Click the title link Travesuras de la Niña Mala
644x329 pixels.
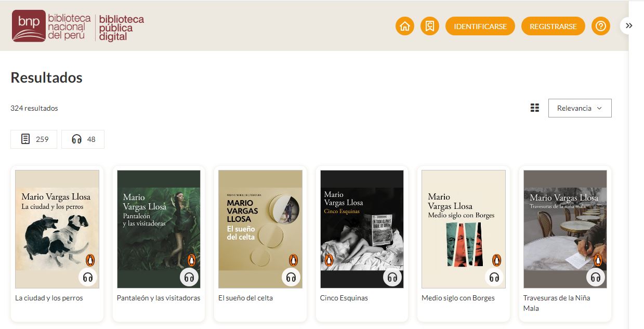pos(557,303)
